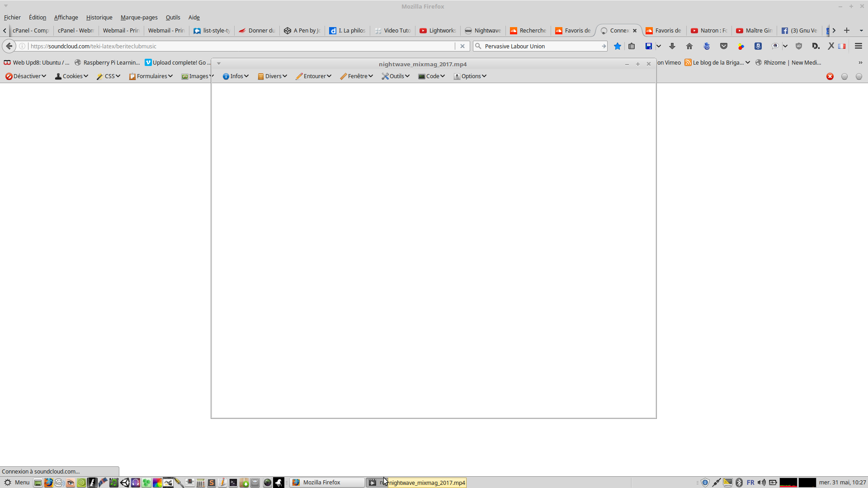This screenshot has height=488, width=868.
Task: Expand the Désactiver dropdown
Action: (x=26, y=76)
